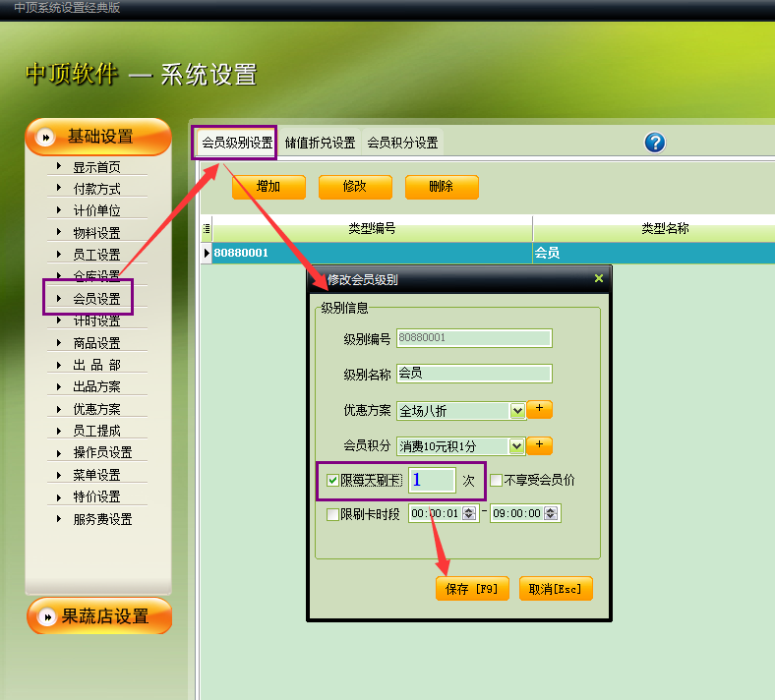
Task: Click the daily swipe count field
Action: pyautogui.click(x=432, y=480)
